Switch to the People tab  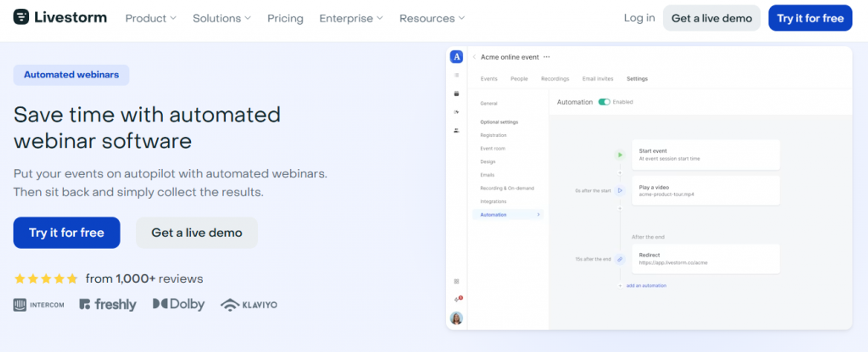click(x=519, y=79)
